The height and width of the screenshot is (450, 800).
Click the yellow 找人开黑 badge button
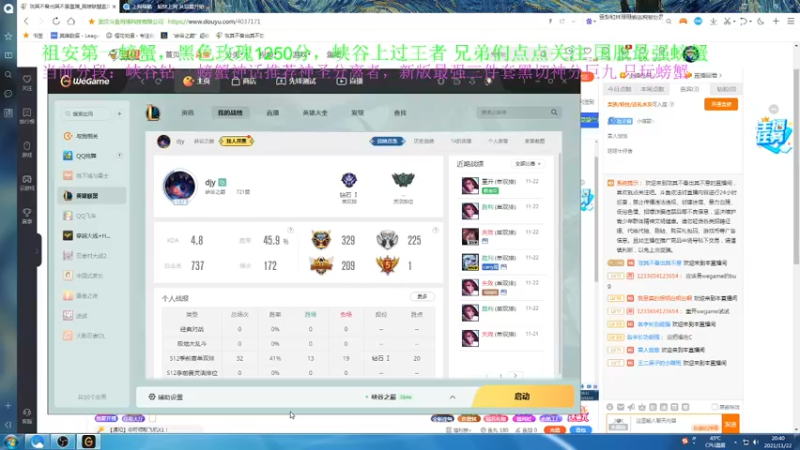(236, 141)
